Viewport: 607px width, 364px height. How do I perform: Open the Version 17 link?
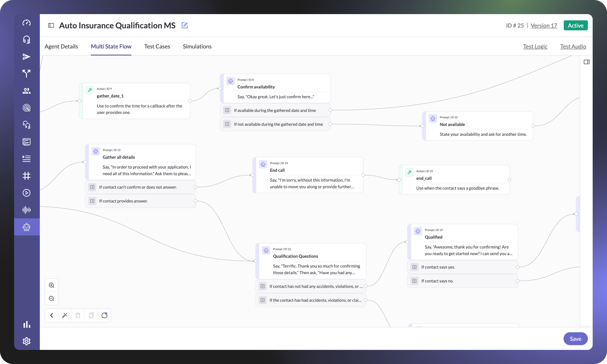pyautogui.click(x=544, y=25)
